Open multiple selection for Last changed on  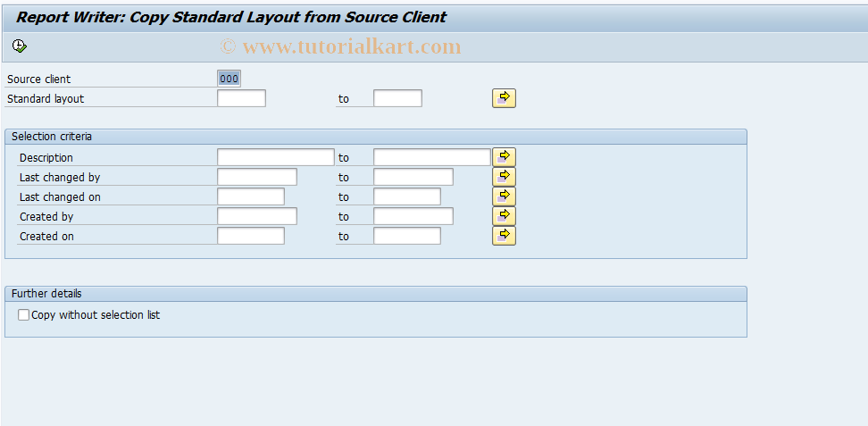(x=504, y=196)
